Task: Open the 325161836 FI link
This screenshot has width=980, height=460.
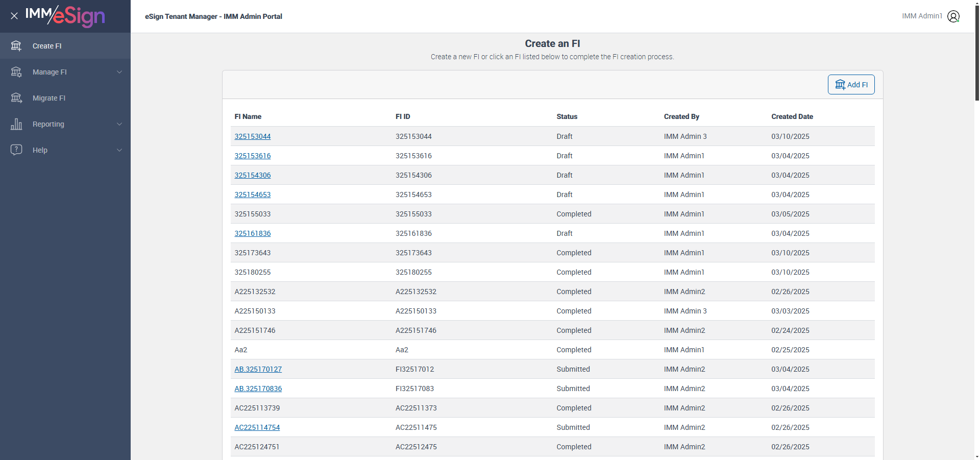Action: 253,233
